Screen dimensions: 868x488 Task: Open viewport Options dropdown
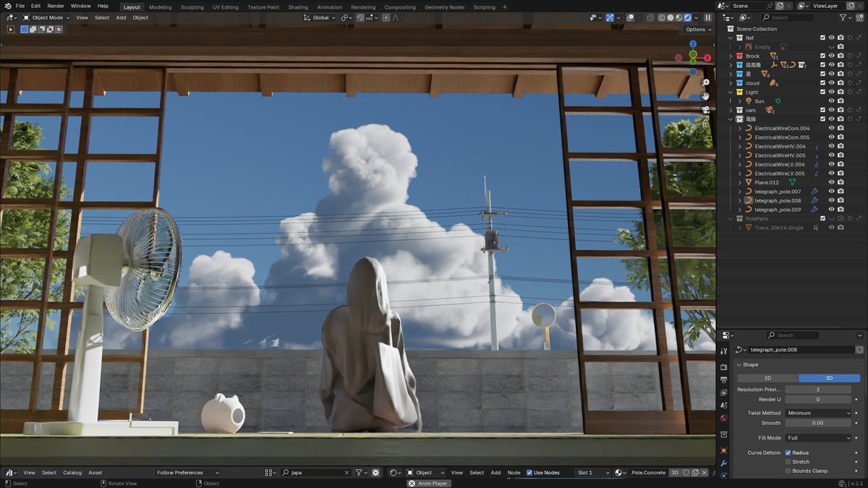[x=698, y=30]
